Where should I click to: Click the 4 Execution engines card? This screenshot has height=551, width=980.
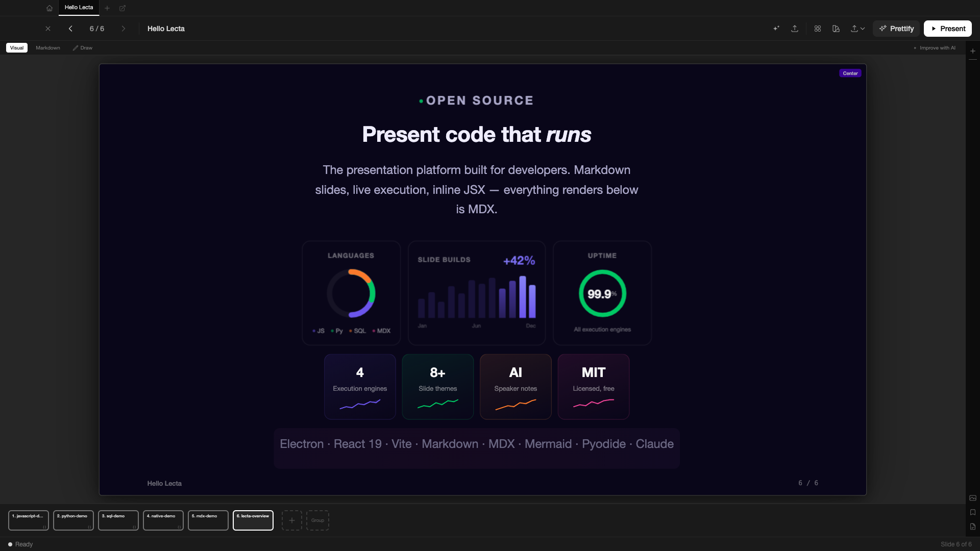(x=360, y=387)
